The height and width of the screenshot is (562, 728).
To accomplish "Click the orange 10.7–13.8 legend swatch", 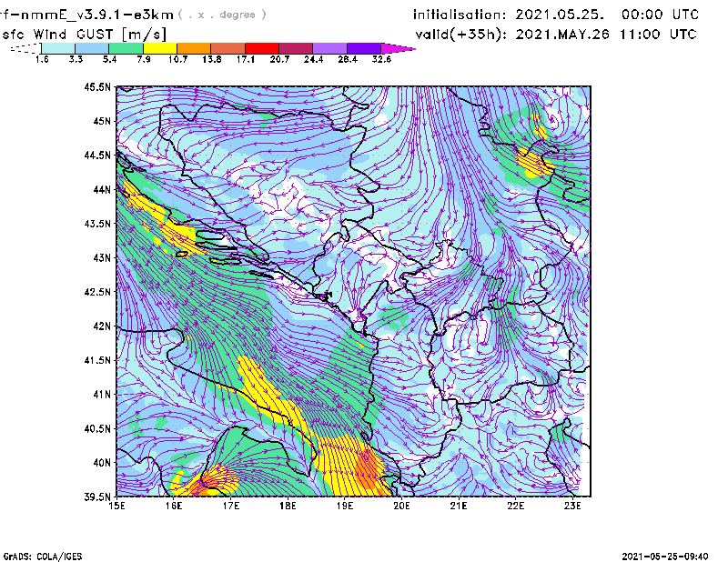I will tap(194, 48).
